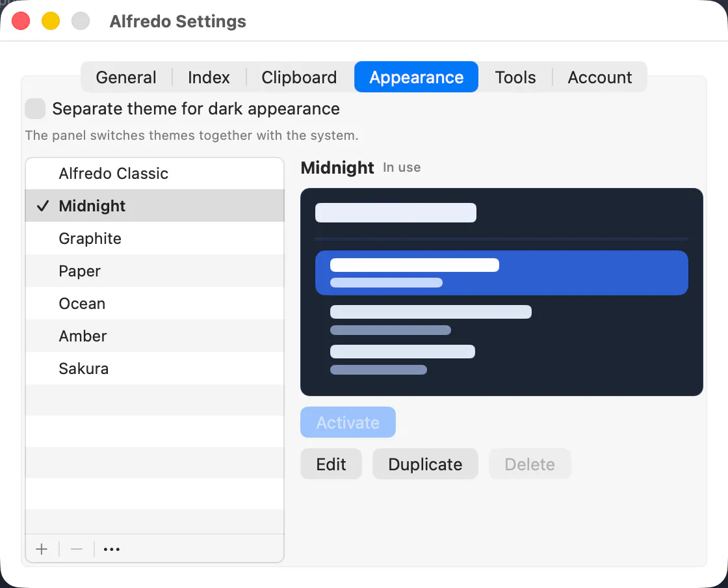Switch to the General tab
The width and height of the screenshot is (728, 588).
click(126, 77)
